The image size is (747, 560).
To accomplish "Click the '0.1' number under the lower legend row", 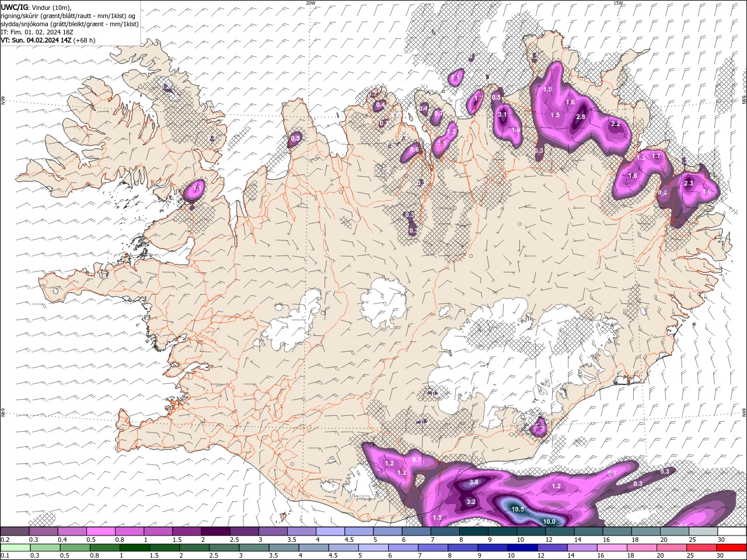I will (5, 556).
